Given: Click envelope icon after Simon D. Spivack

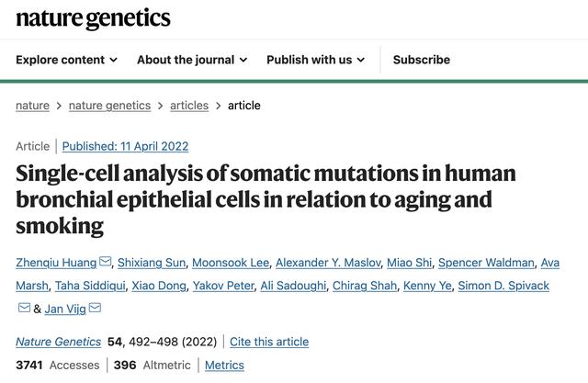Looking at the screenshot, I should click(24, 308).
